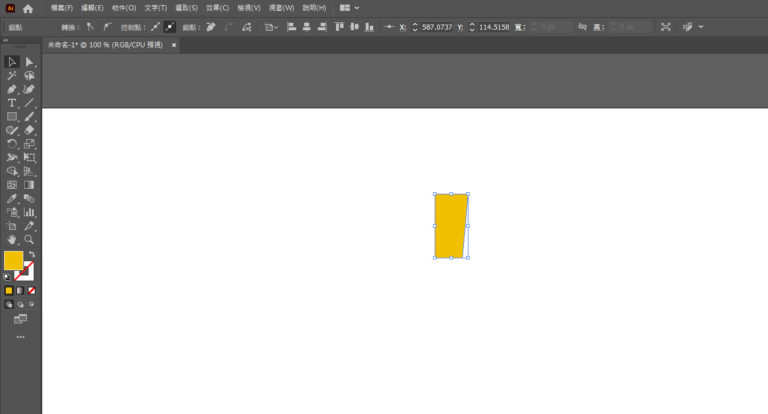The height and width of the screenshot is (414, 768).
Task: Activate the Rotate tool
Action: pos(12,144)
